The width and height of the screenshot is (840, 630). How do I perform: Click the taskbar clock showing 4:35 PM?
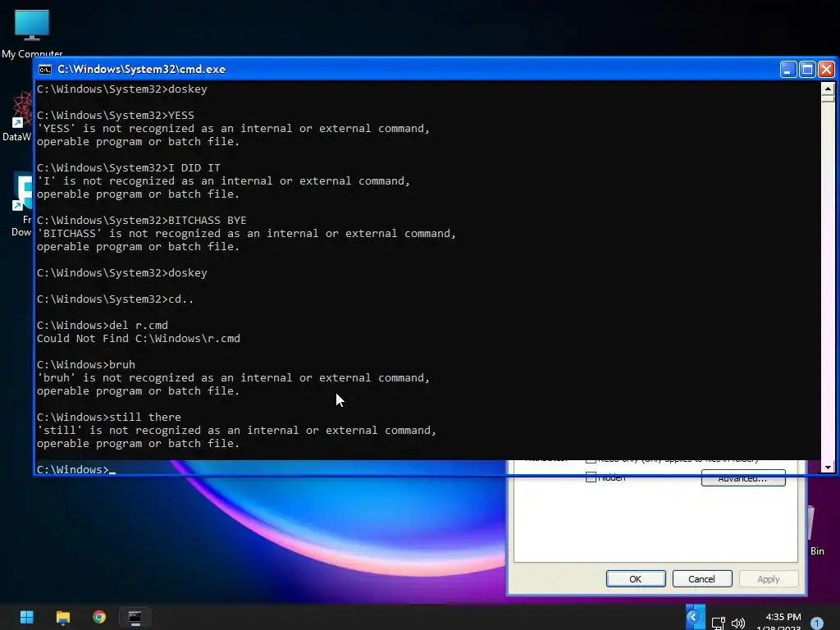point(783,617)
